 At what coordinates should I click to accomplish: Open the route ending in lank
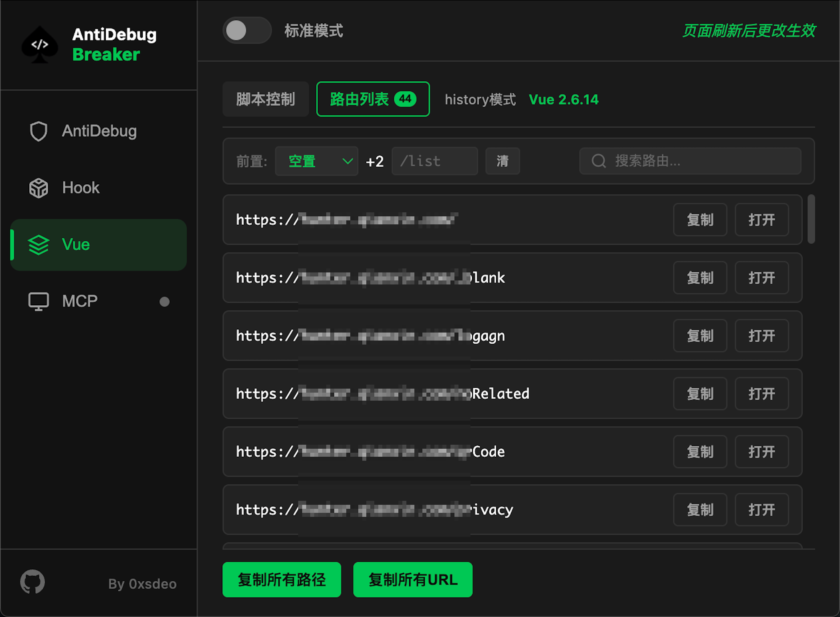pos(762,278)
